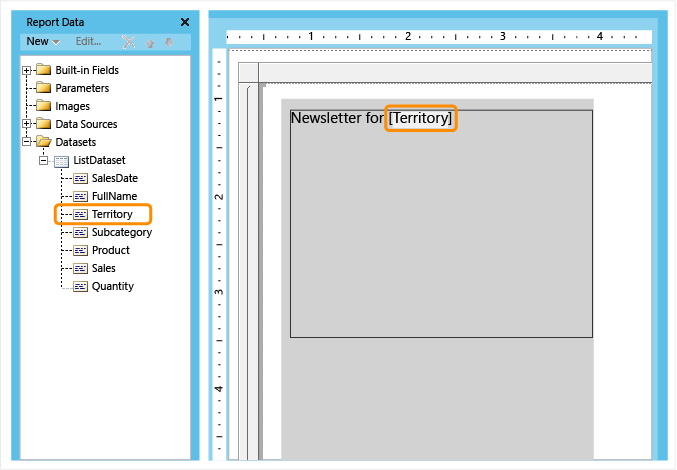Select the open Datasets folder icon

(44, 142)
